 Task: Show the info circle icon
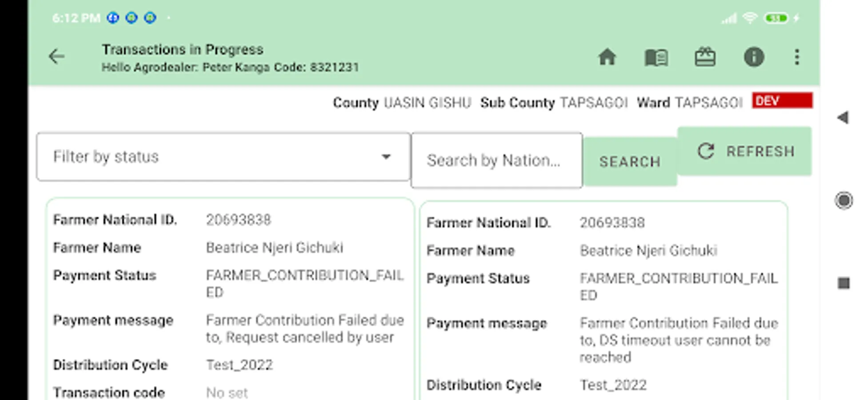tap(754, 57)
